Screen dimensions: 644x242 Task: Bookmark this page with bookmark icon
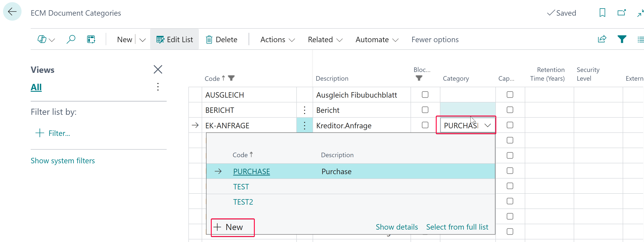(602, 12)
